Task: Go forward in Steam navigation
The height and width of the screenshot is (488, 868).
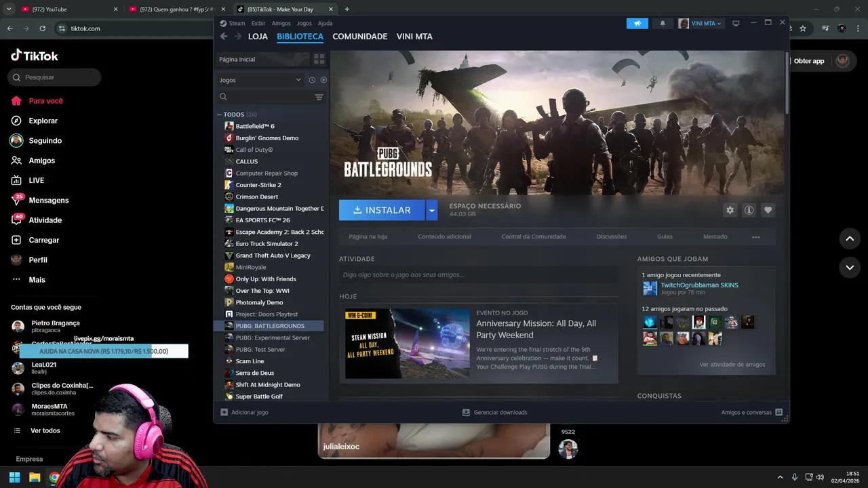Action: (237, 37)
